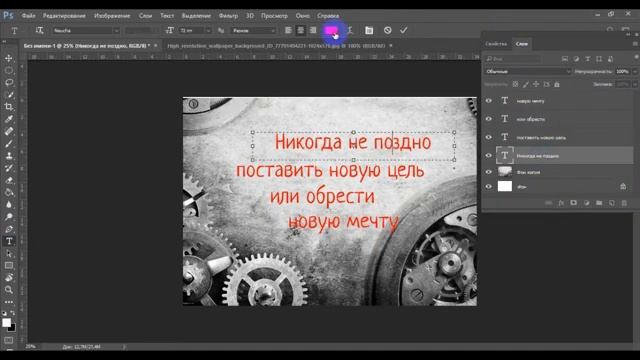Select the Paint Bucket tool
640x360 pixels.
[x=9, y=193]
